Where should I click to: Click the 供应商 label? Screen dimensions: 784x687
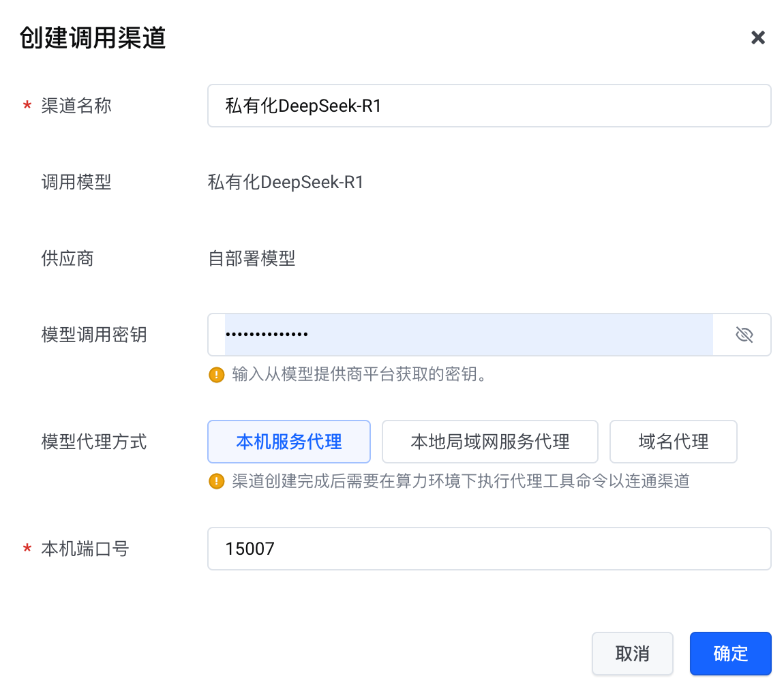67,258
